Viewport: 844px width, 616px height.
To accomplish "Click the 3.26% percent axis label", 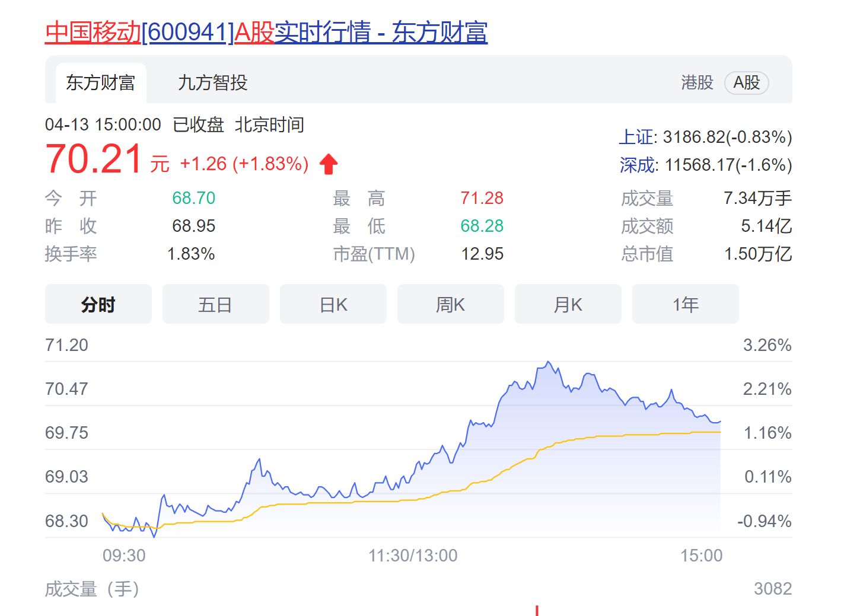I will 767,345.
